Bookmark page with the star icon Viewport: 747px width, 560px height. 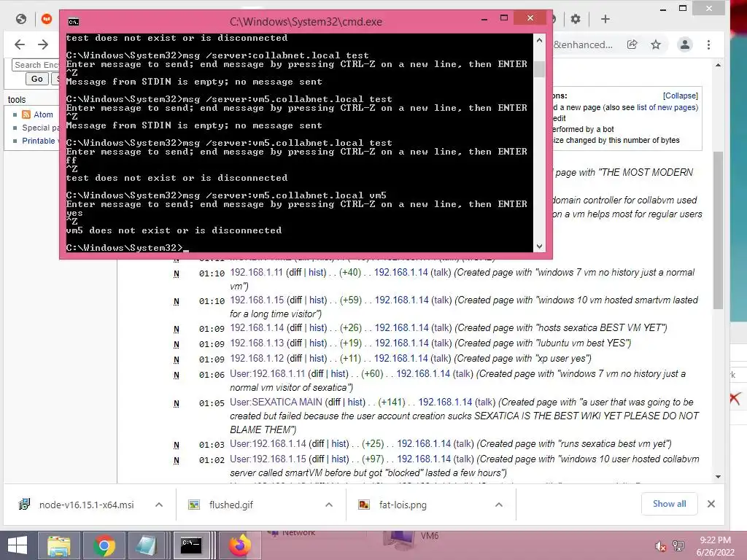point(656,44)
